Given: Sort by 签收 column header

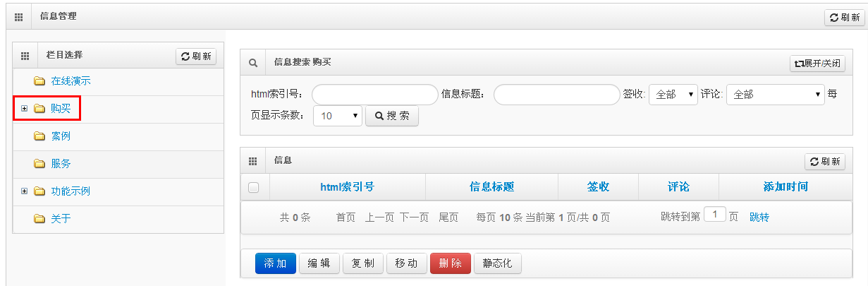Looking at the screenshot, I should coord(598,187).
